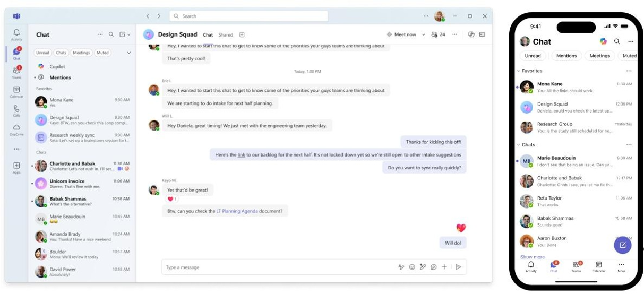
Task: Open the Calendar icon in the desktop rail
Action: pyautogui.click(x=16, y=91)
